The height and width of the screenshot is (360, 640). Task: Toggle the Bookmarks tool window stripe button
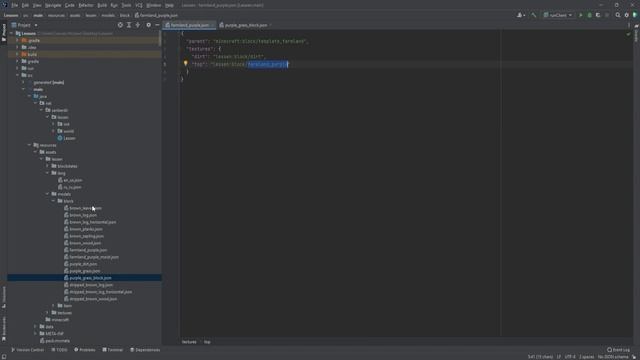4,329
